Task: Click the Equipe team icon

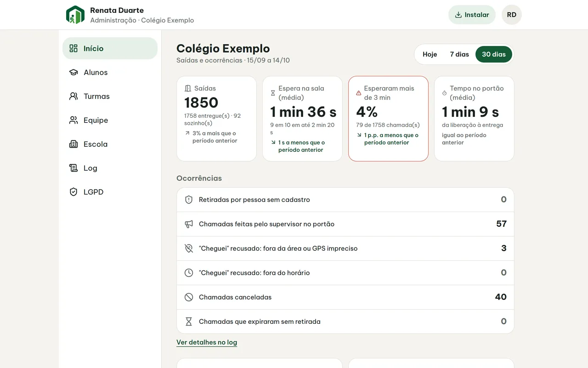Action: click(x=73, y=120)
